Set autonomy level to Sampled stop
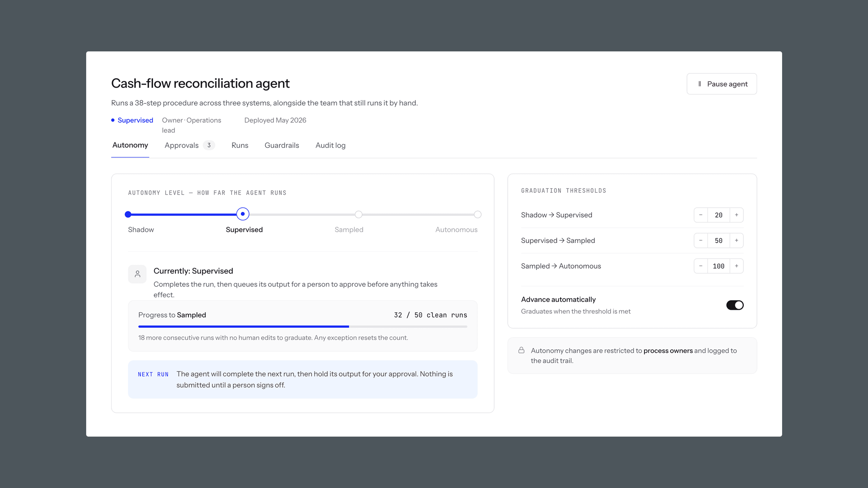 coord(359,214)
